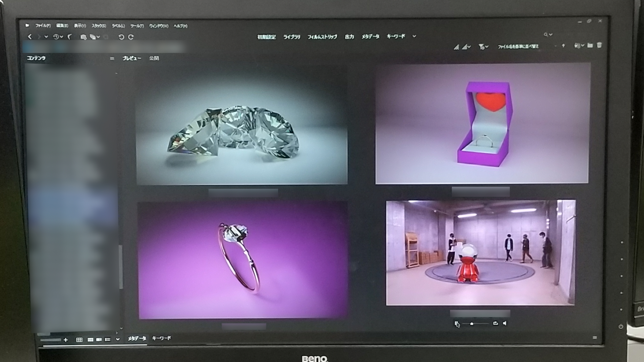This screenshot has height=362, width=644.
Task: Toggle loop on the video preview
Action: (x=495, y=323)
